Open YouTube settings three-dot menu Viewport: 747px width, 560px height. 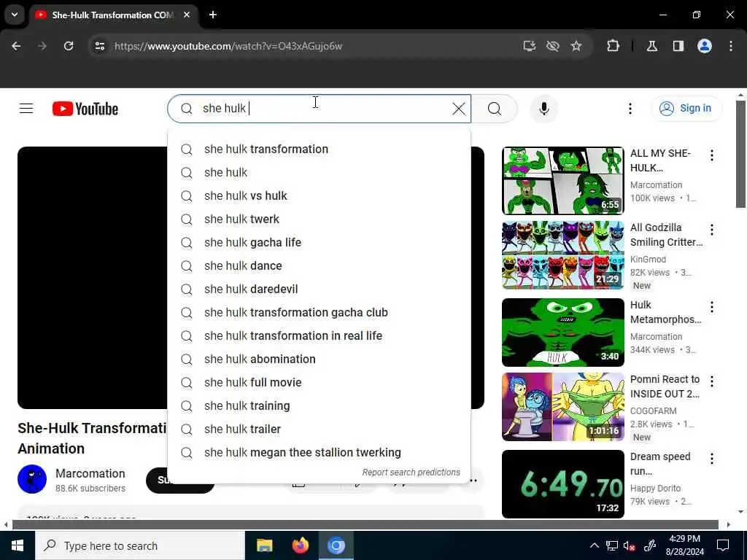coord(630,109)
